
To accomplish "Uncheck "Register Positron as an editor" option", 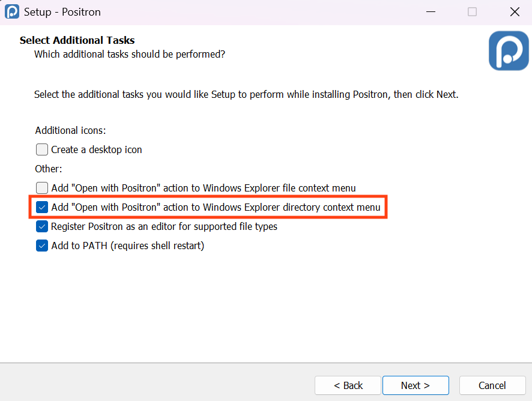I will [x=41, y=226].
